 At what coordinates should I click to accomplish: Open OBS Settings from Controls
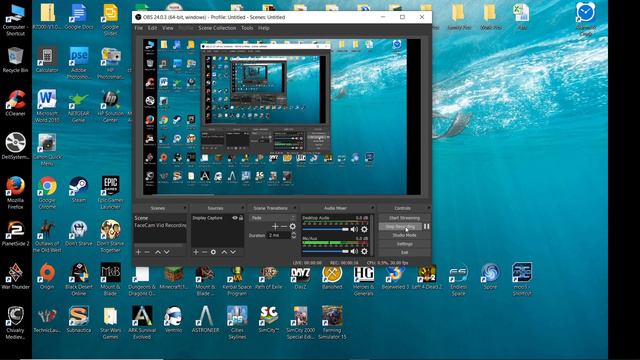pos(404,244)
